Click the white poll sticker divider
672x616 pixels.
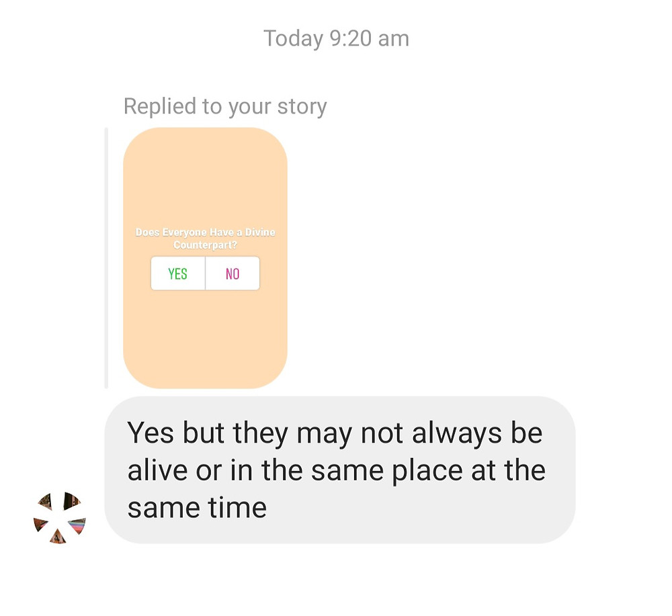point(205,273)
